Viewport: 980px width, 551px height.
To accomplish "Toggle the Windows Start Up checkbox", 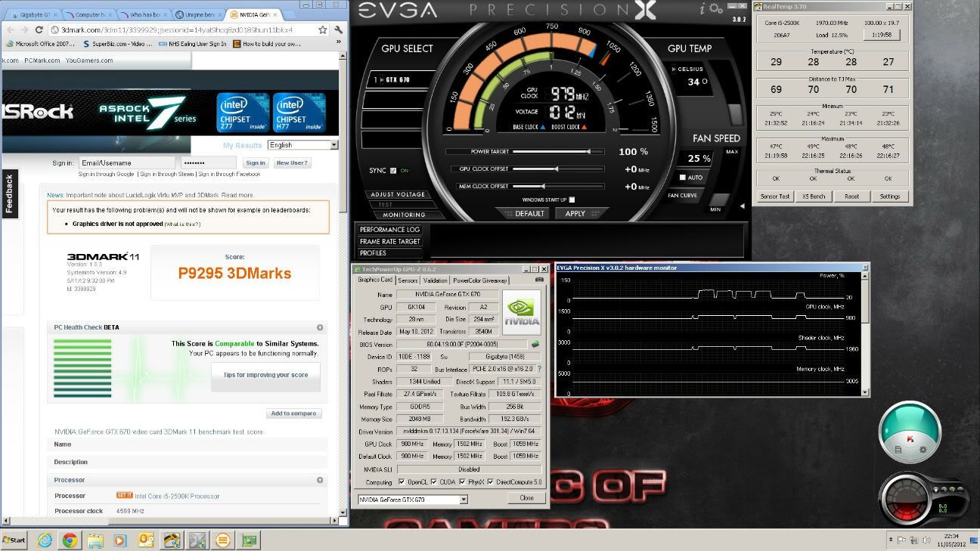I will [572, 200].
